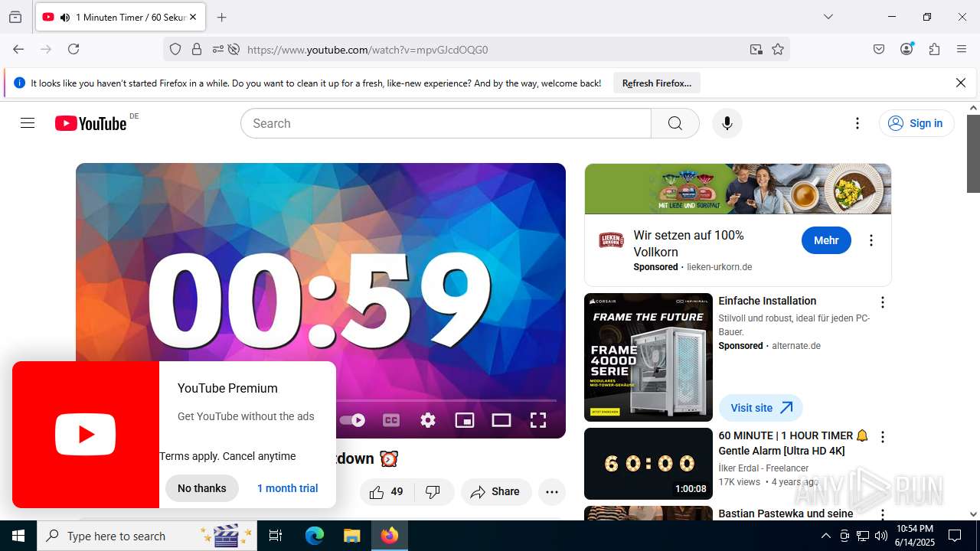The height and width of the screenshot is (551, 980).
Task: Open more actions below the video
Action: click(552, 492)
